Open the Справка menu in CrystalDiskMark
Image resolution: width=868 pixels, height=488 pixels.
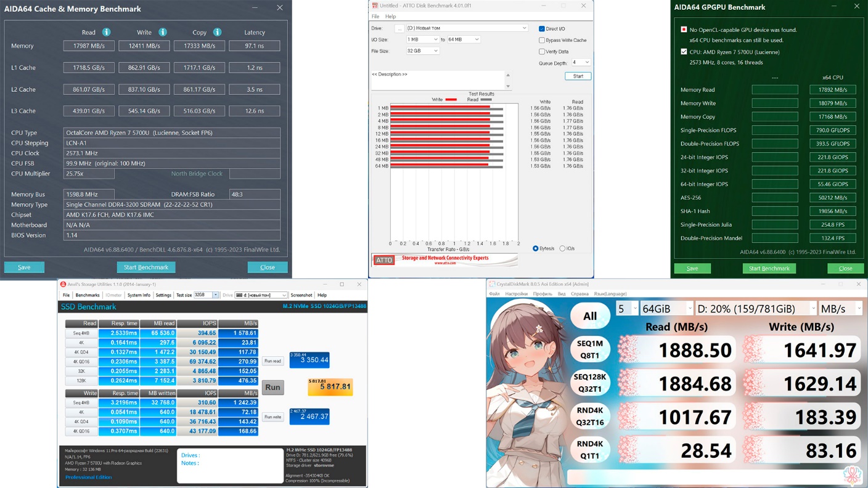click(579, 294)
